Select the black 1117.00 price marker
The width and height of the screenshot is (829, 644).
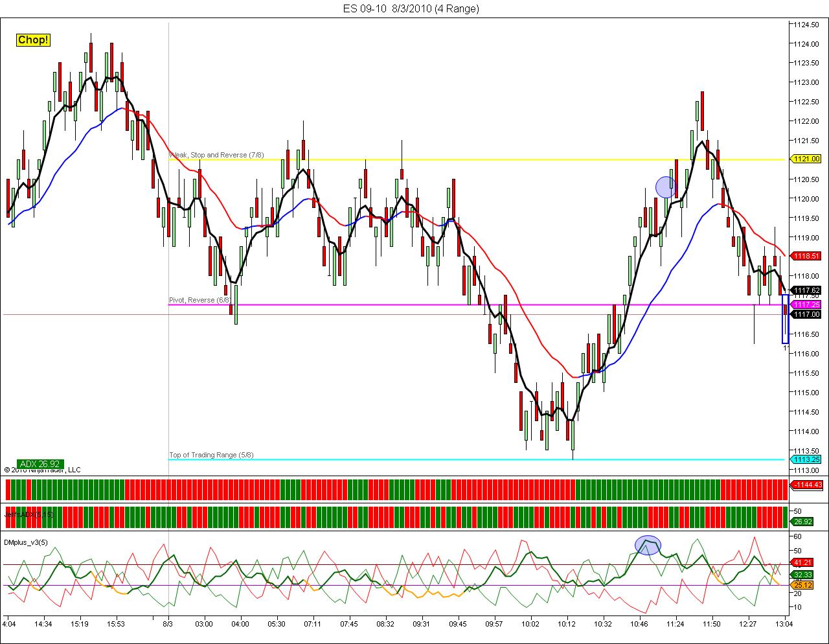[806, 314]
